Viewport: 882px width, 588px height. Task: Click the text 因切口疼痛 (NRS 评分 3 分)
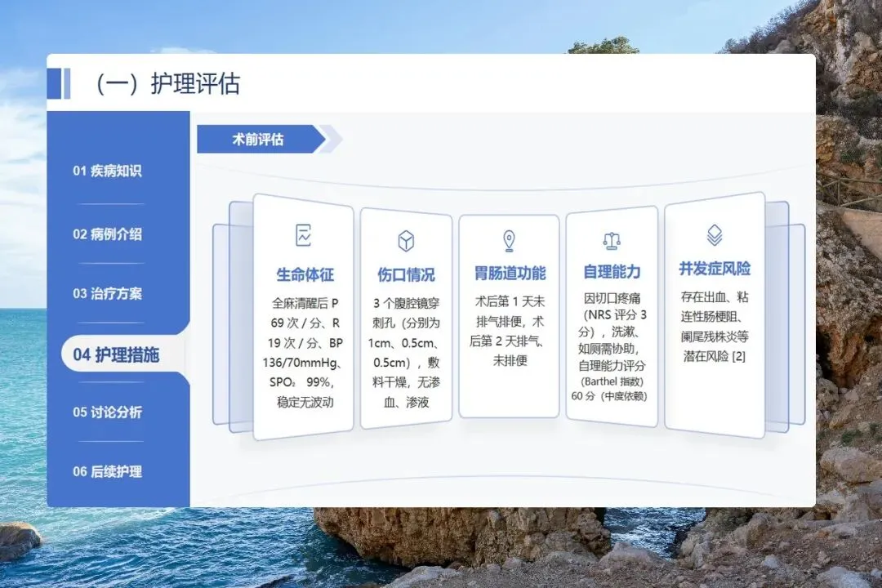612,314
